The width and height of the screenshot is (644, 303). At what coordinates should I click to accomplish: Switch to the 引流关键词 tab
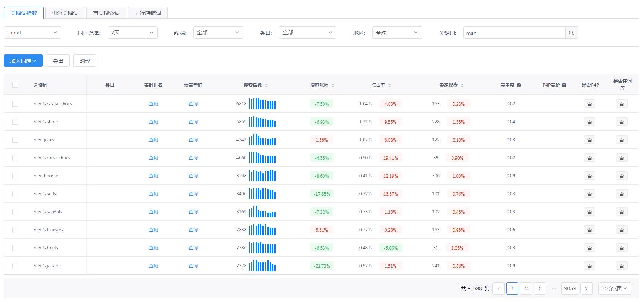click(65, 13)
